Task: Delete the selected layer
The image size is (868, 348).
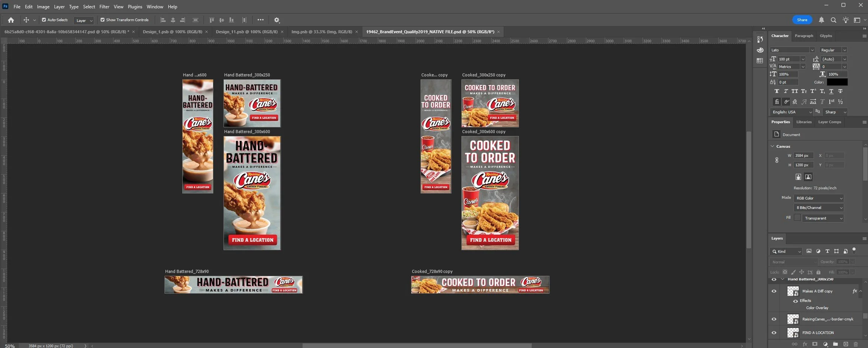Action: coord(856,344)
